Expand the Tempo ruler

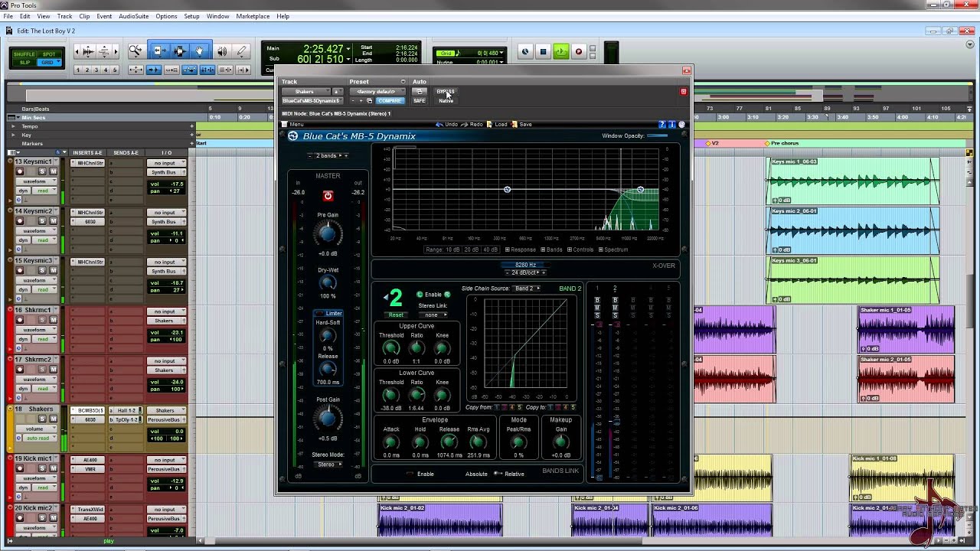click(15, 126)
